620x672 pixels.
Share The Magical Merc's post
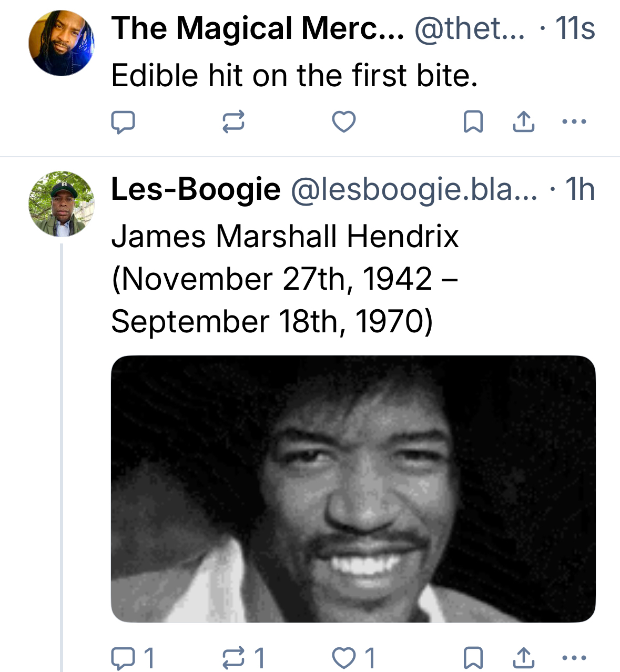point(523,122)
